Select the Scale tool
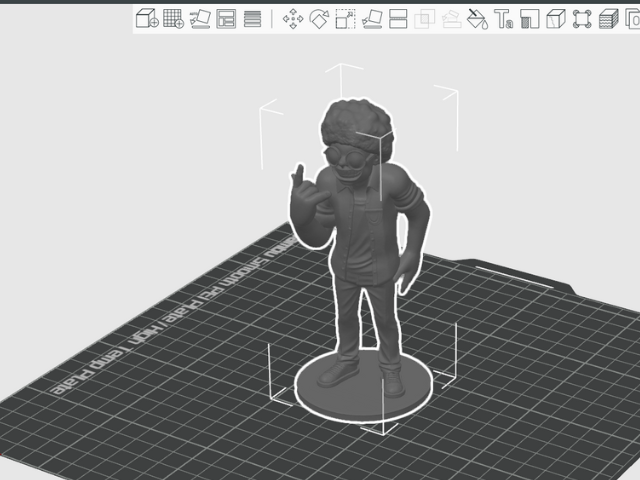Viewport: 640px width, 480px height. (x=345, y=18)
